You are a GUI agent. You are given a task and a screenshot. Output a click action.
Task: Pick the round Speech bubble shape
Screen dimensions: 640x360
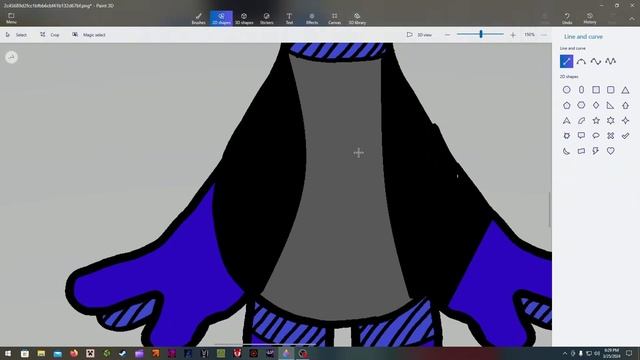(596, 136)
